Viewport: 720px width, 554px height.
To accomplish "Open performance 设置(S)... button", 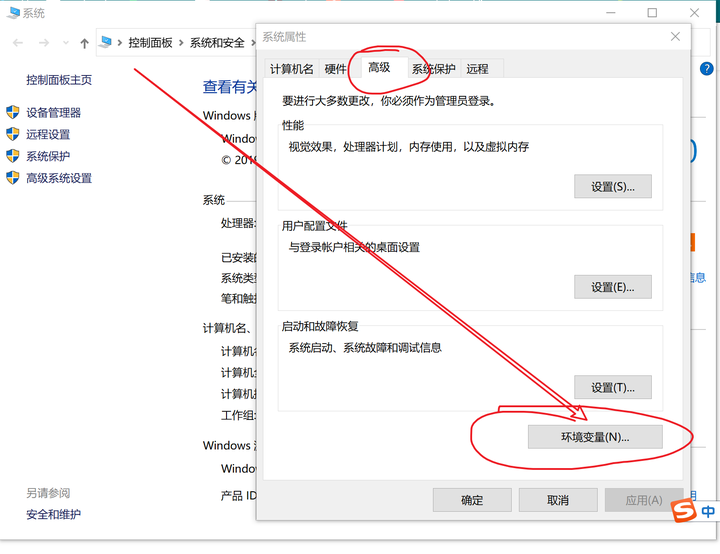I will tap(613, 187).
